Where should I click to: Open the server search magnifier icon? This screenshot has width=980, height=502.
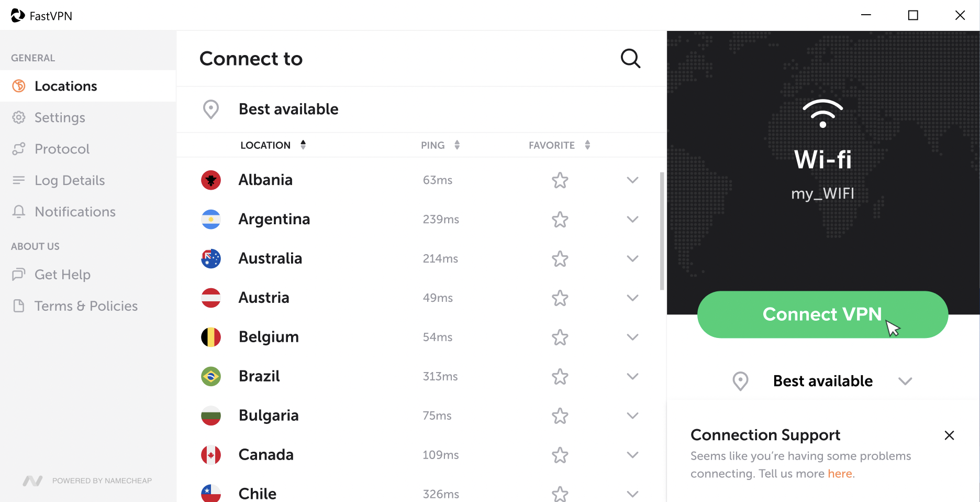630,59
